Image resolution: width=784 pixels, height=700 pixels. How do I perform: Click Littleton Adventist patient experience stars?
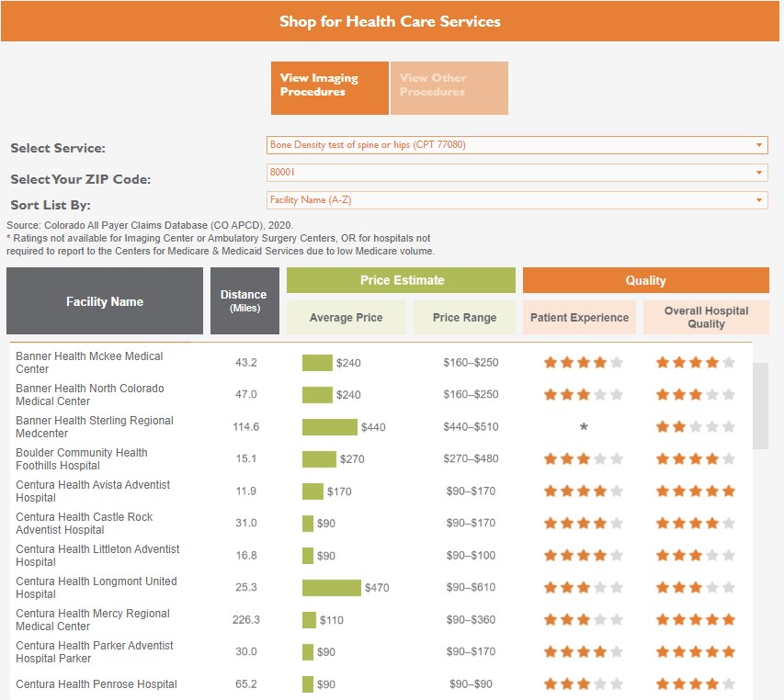(x=584, y=555)
